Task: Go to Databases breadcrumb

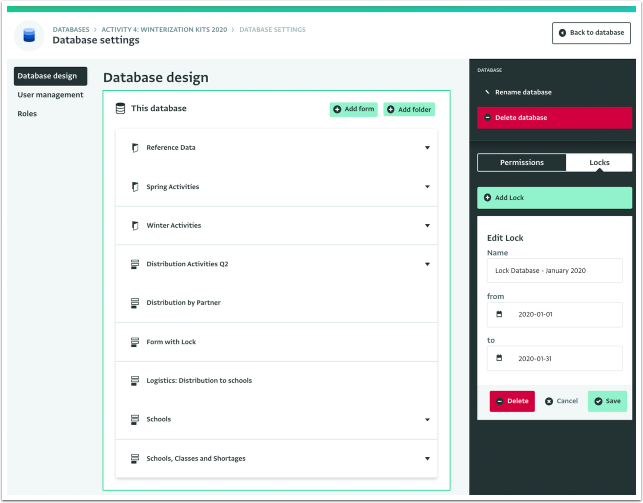Action: [71, 30]
